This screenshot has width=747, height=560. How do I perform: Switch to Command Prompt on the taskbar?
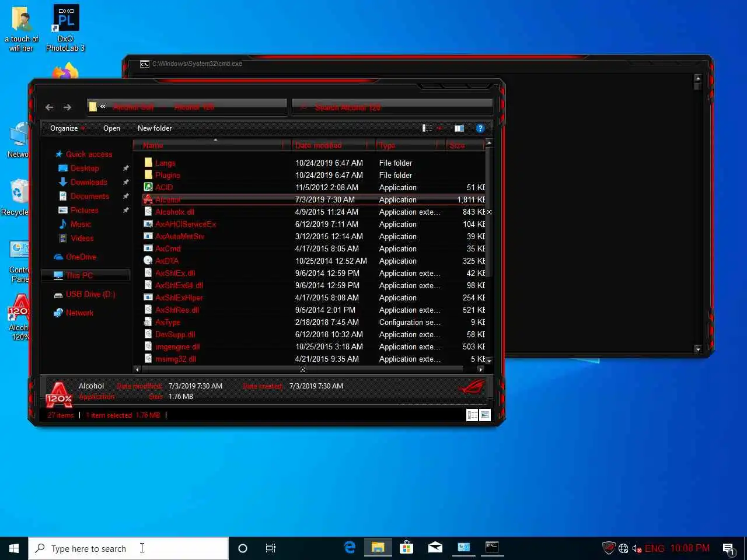coord(492,548)
